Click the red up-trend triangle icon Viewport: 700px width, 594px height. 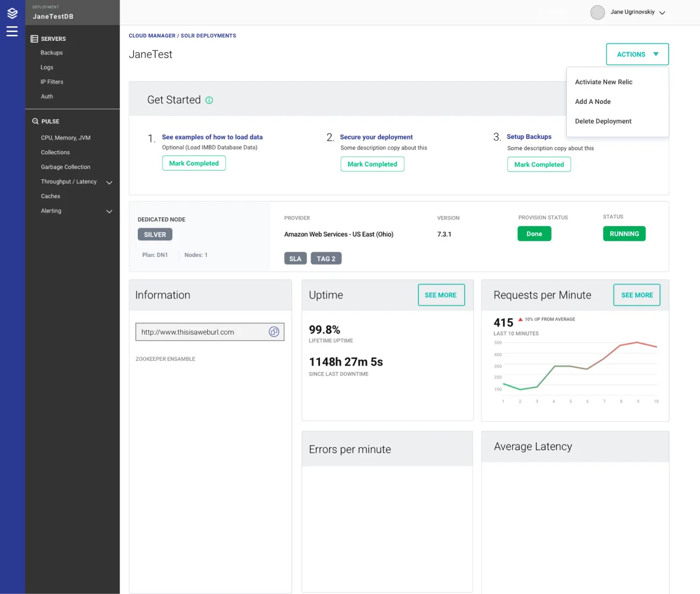pos(520,319)
